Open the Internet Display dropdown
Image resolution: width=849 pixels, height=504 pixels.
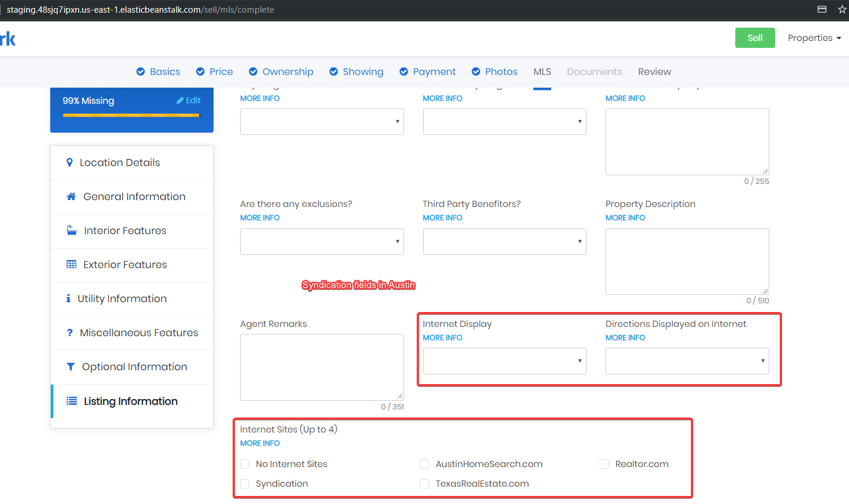tap(504, 361)
